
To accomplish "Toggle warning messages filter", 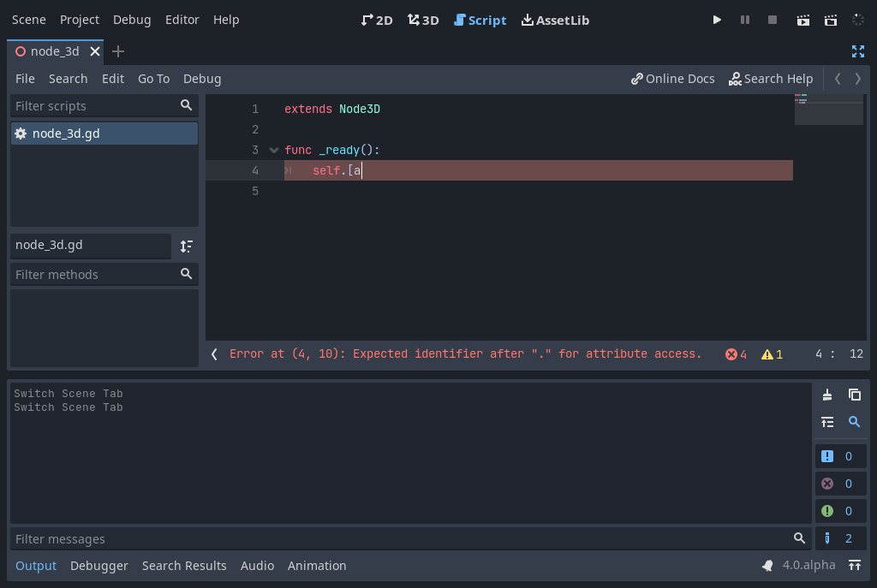I will 841,511.
